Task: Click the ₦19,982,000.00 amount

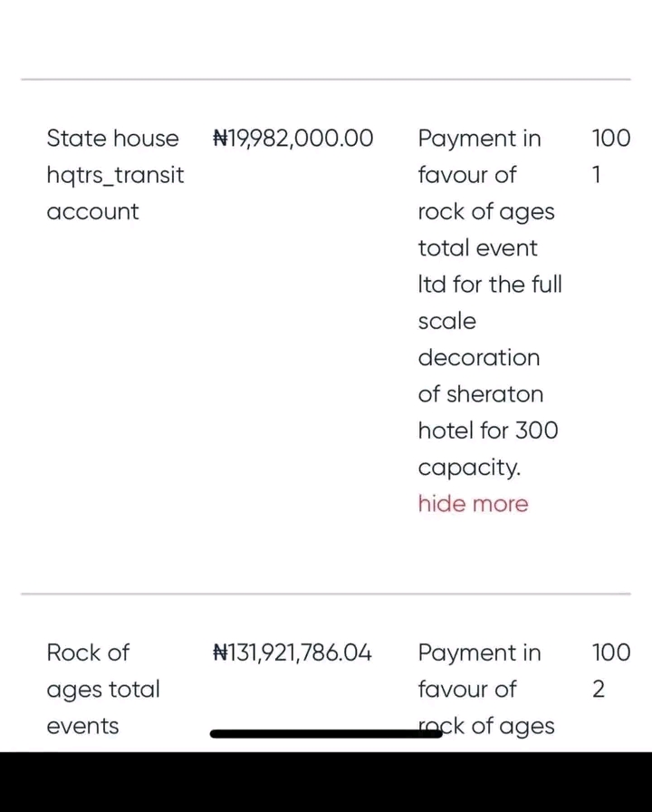Action: (x=292, y=139)
